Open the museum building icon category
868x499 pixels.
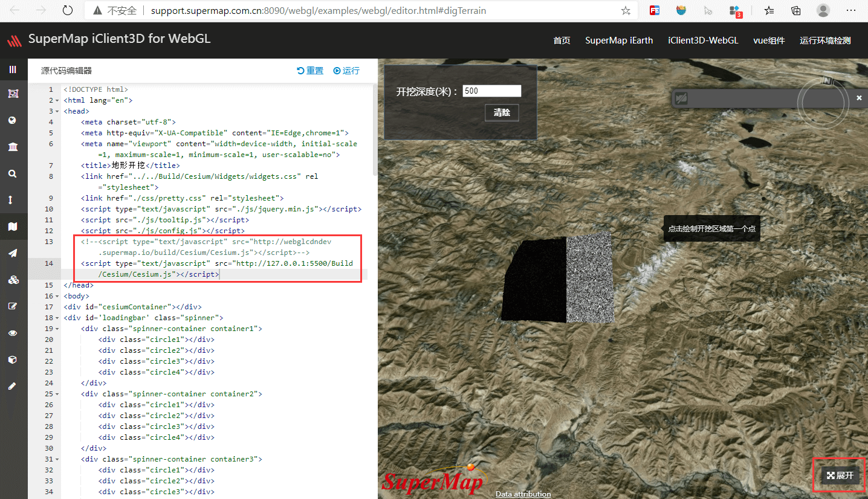[12, 147]
